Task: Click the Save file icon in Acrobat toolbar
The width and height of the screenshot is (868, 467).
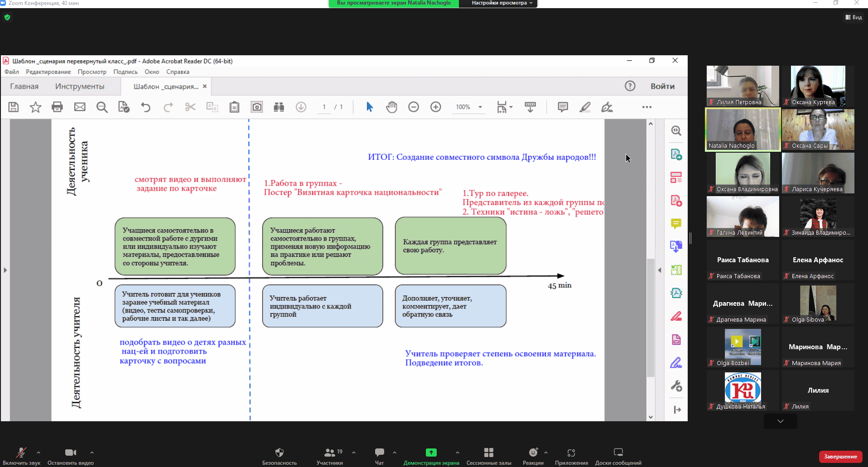Action: [x=14, y=107]
